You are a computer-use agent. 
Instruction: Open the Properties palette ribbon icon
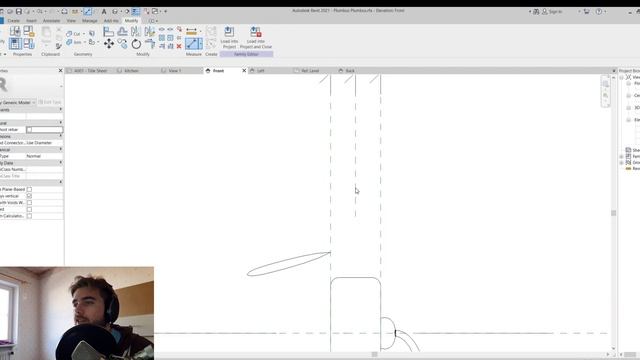click(15, 43)
